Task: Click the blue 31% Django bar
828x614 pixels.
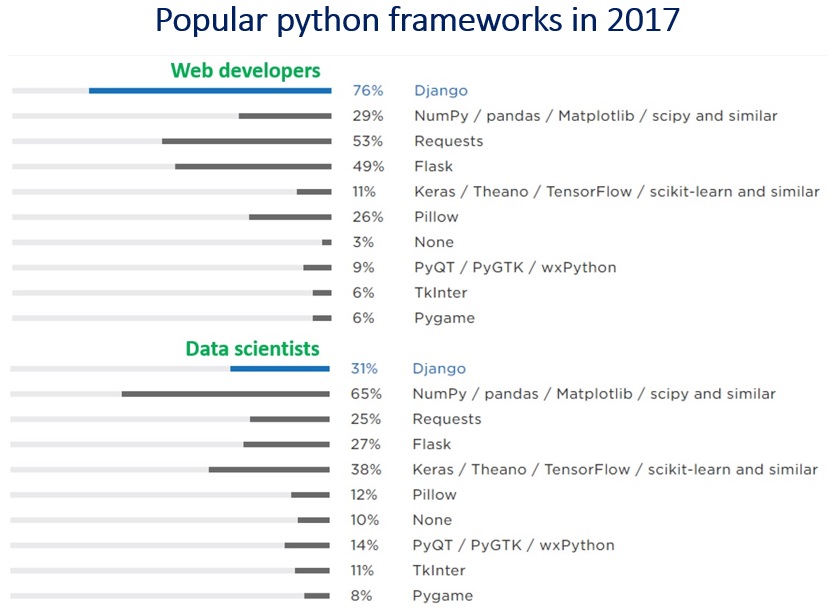Action: pyautogui.click(x=280, y=369)
